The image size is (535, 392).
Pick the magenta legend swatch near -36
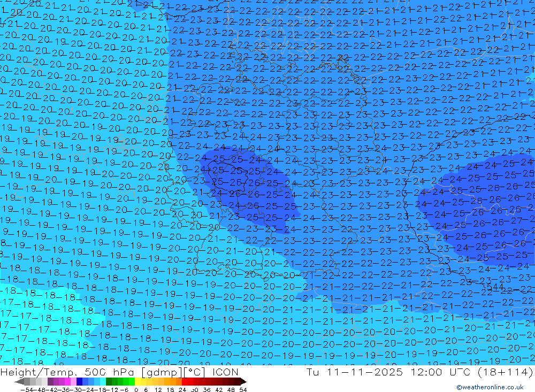(x=67, y=382)
